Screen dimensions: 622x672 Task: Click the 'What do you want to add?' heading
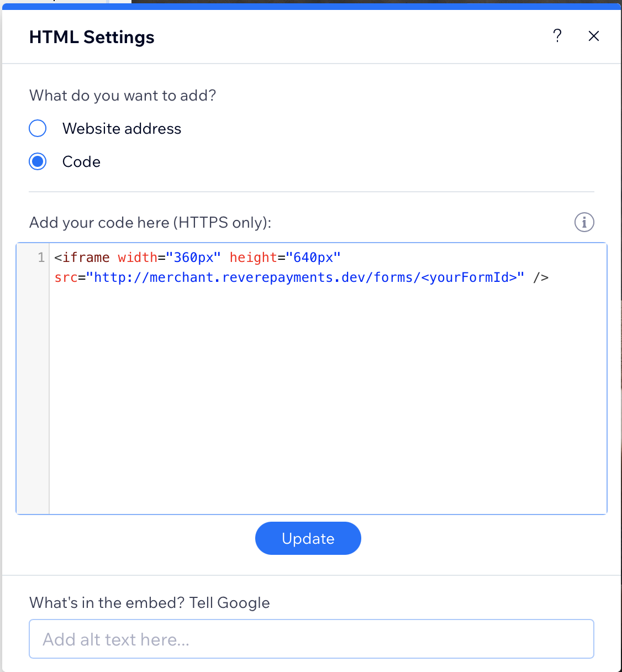122,95
